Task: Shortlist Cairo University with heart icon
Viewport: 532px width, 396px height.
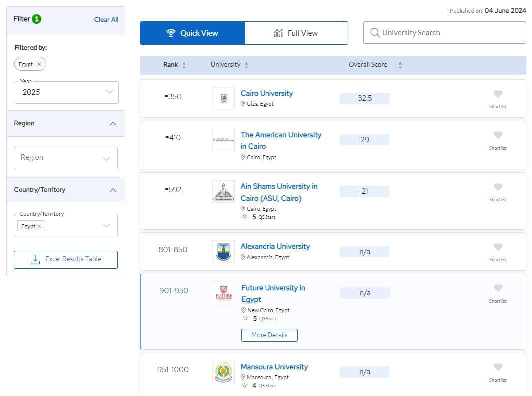Action: pyautogui.click(x=498, y=94)
